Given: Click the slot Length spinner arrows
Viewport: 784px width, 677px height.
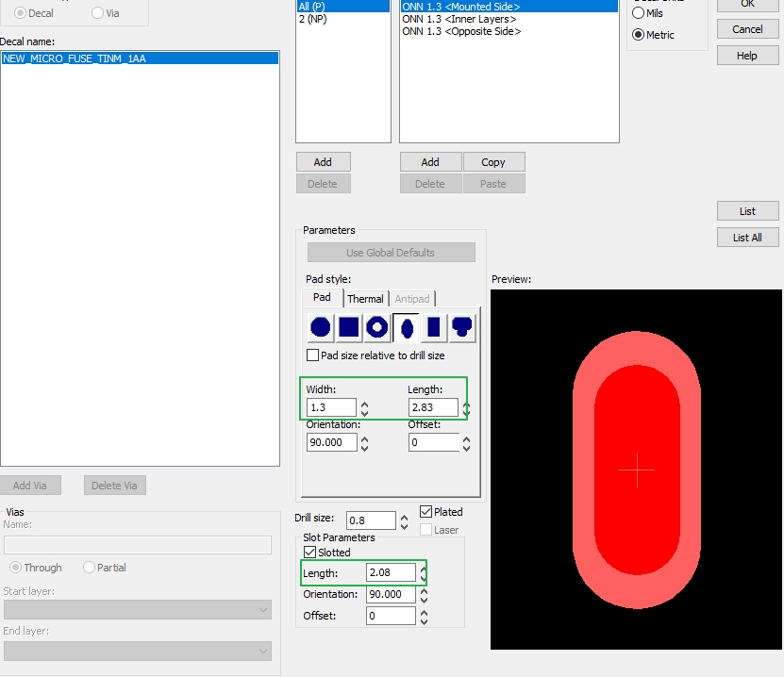Looking at the screenshot, I should click(x=424, y=573).
